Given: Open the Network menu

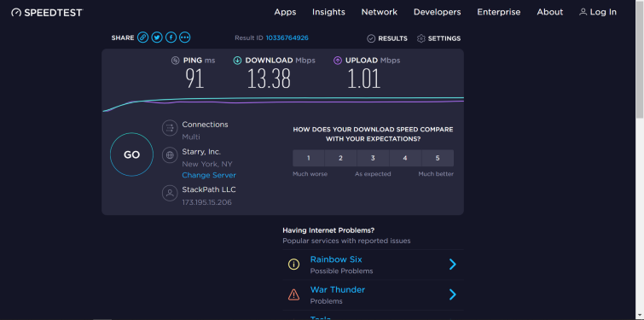Looking at the screenshot, I should coord(379,12).
